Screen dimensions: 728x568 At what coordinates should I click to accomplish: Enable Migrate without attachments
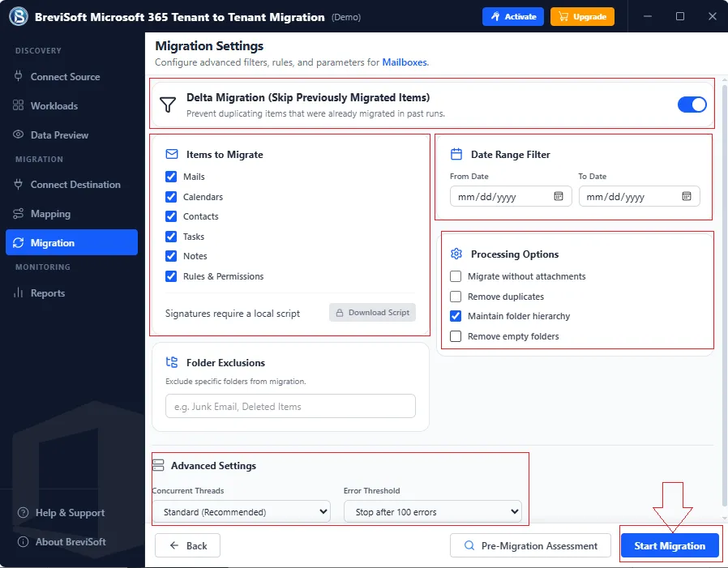[456, 276]
